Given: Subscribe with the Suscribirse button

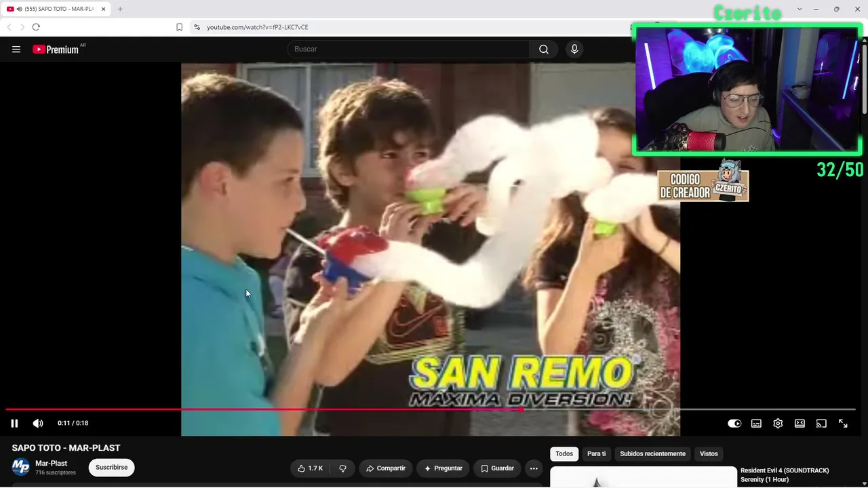Looking at the screenshot, I should coord(111,467).
